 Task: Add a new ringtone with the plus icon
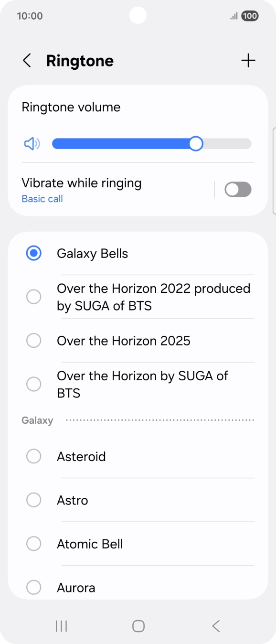coord(248,61)
